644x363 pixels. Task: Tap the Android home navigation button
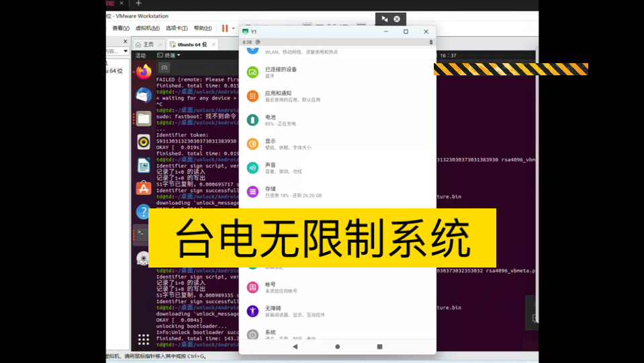click(338, 347)
